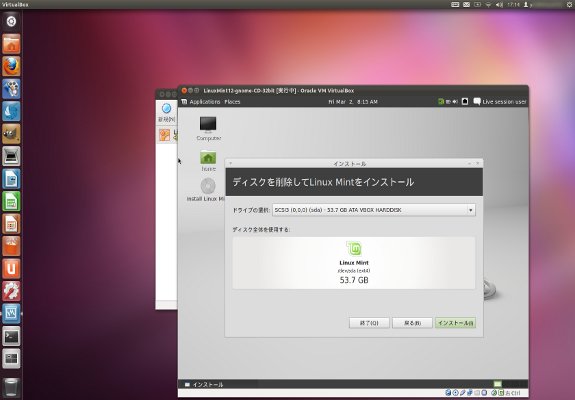Click the installer taskbar entry at the bottom
575x400 pixels.
pyautogui.click(x=204, y=385)
